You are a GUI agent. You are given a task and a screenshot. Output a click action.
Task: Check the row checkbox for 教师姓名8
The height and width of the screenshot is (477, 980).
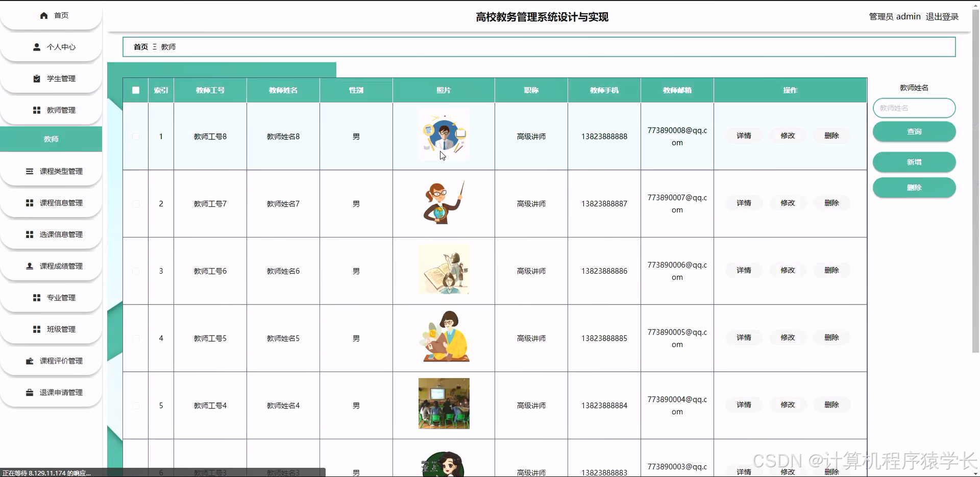tap(136, 136)
